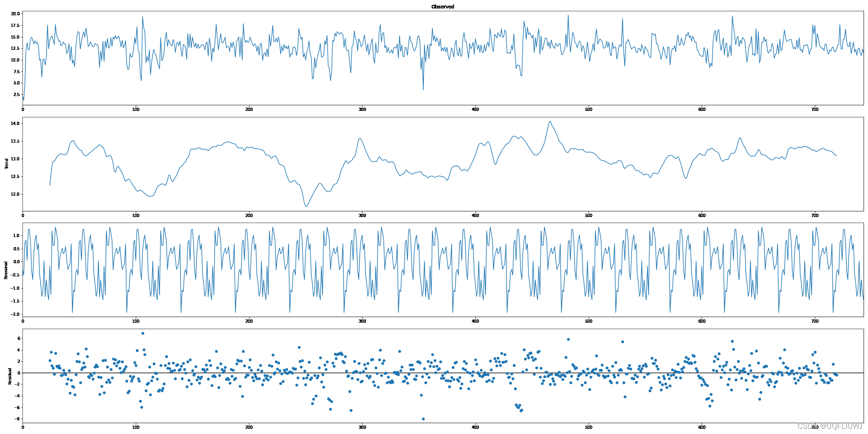This screenshot has height=434, width=868.
Task: Click the -8 tick on Residual y-axis
Action: 16,419
